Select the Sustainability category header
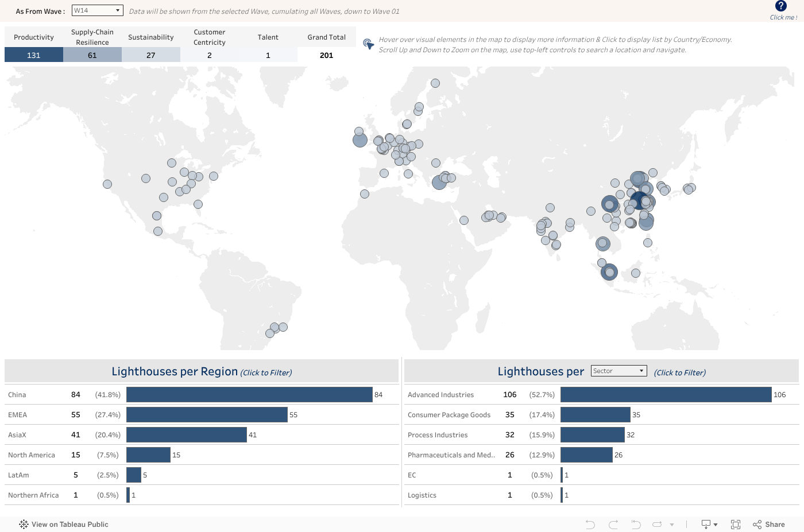804x532 pixels. (150, 37)
